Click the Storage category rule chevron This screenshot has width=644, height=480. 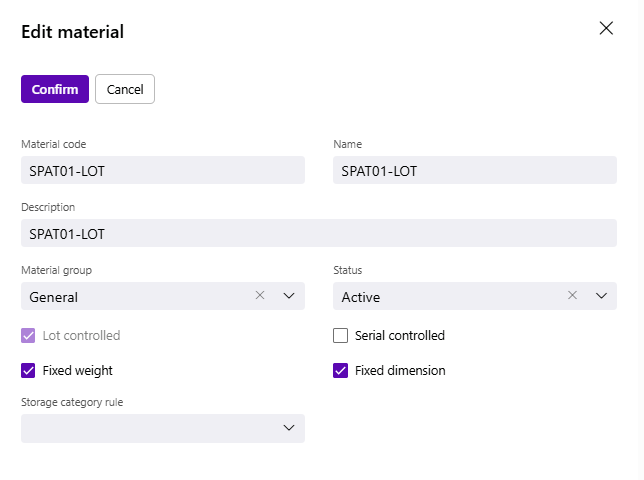(x=289, y=428)
